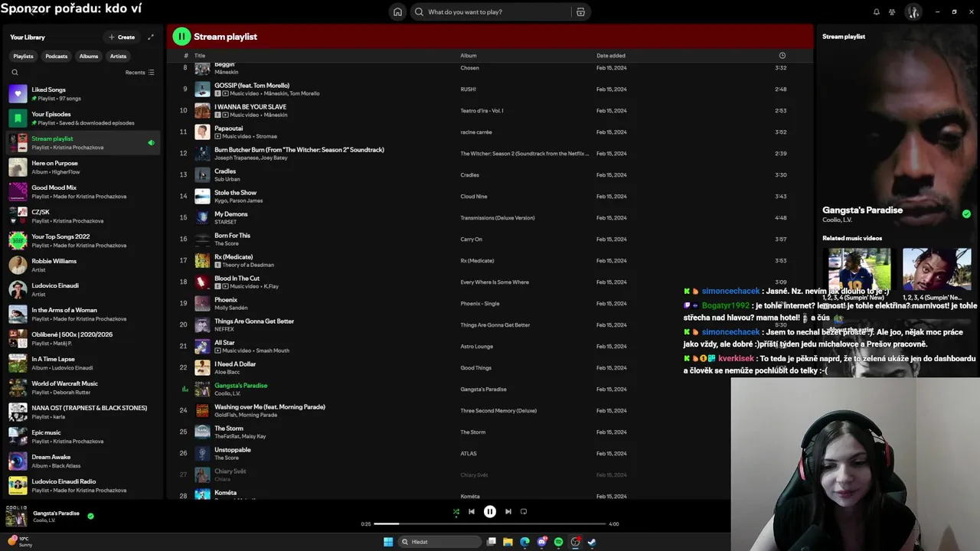This screenshot has height=551, width=980.
Task: Click the playing indicator on Gangsta's Paradise row
Action: 185,389
